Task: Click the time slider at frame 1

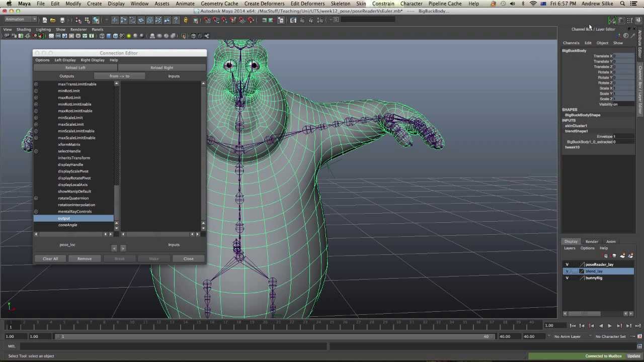Action: [x=11, y=326]
